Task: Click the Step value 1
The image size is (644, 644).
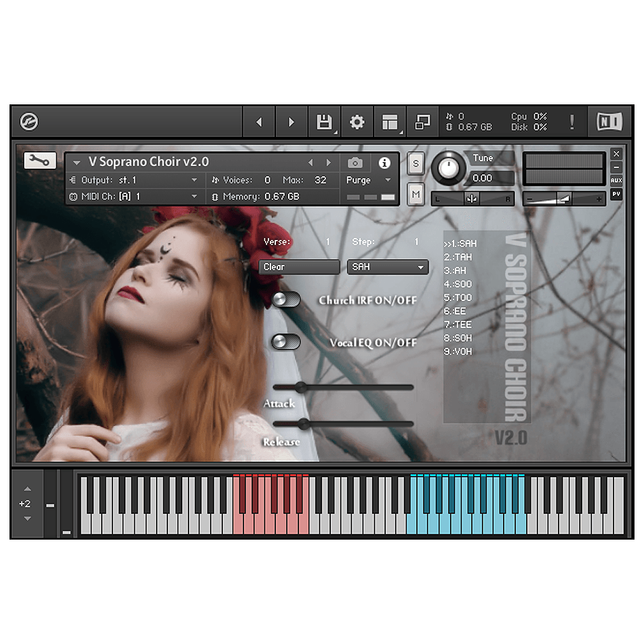Action: pos(416,242)
